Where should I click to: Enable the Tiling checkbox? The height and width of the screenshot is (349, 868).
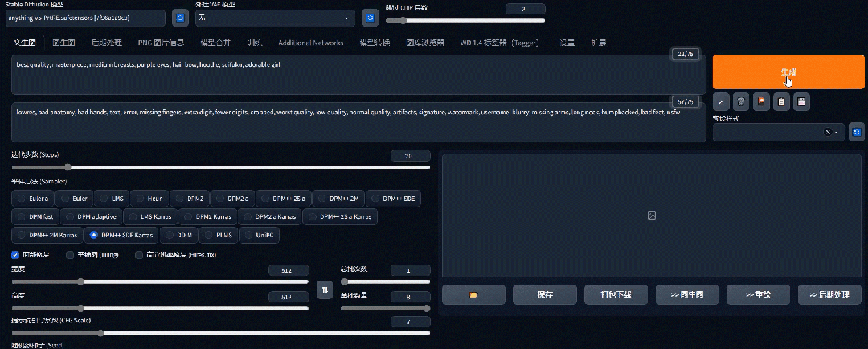[71, 255]
